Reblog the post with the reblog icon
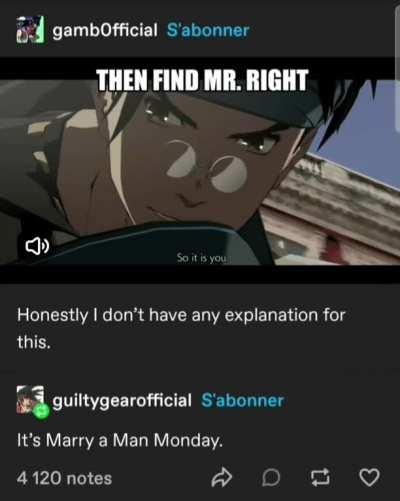Viewport: 400px width, 501px height. click(x=320, y=478)
